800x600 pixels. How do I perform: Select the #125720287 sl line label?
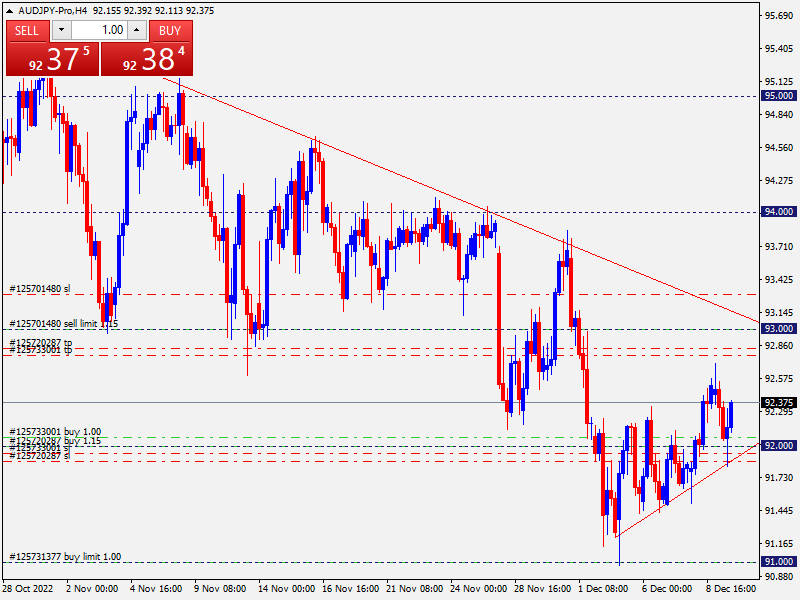[40, 456]
